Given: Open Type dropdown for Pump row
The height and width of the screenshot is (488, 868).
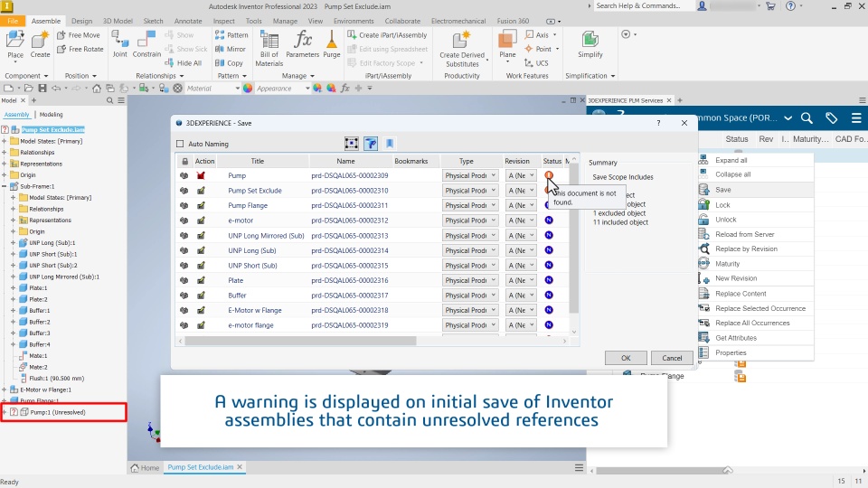Looking at the screenshot, I should coord(470,175).
